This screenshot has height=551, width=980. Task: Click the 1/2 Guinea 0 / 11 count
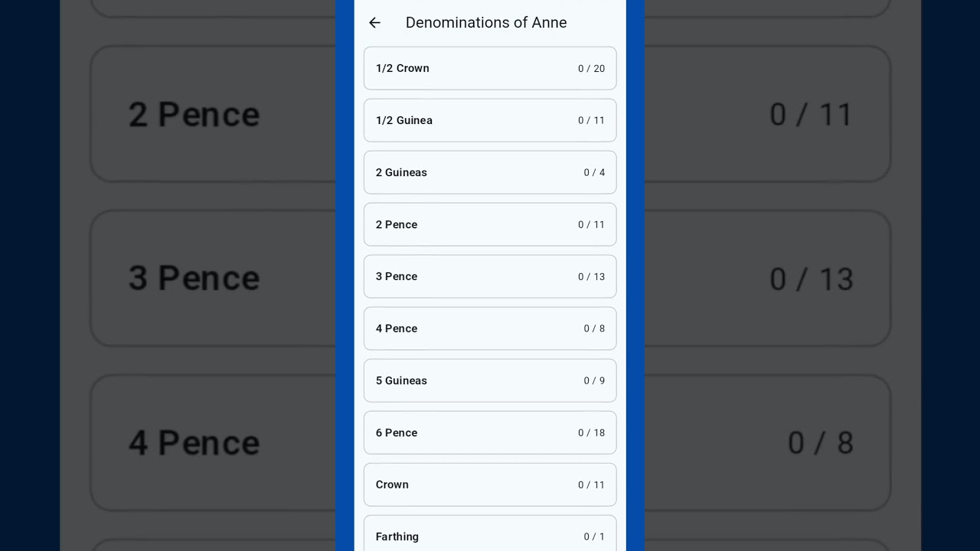591,121
